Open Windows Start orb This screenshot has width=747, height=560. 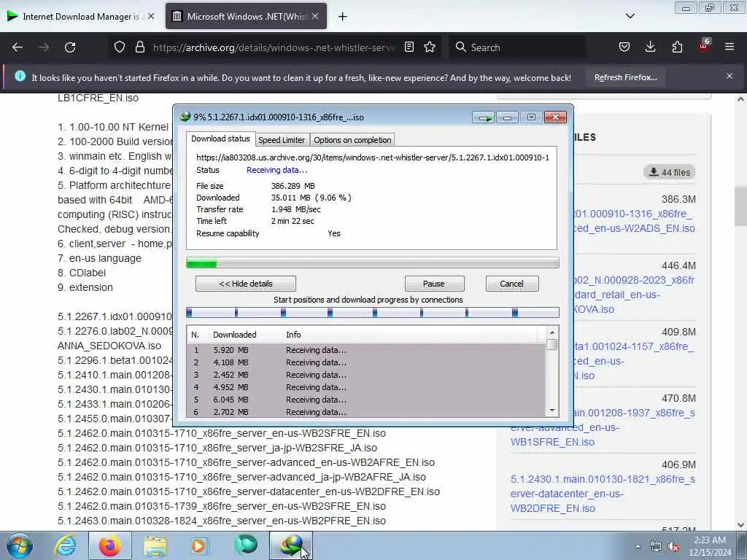coord(20,545)
